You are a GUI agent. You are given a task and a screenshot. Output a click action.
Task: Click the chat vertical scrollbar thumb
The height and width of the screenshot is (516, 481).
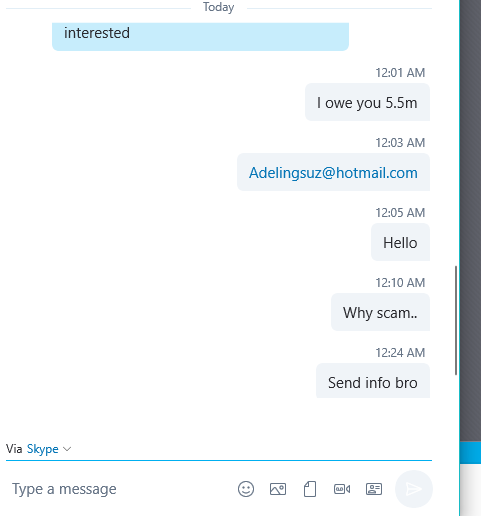click(456, 321)
